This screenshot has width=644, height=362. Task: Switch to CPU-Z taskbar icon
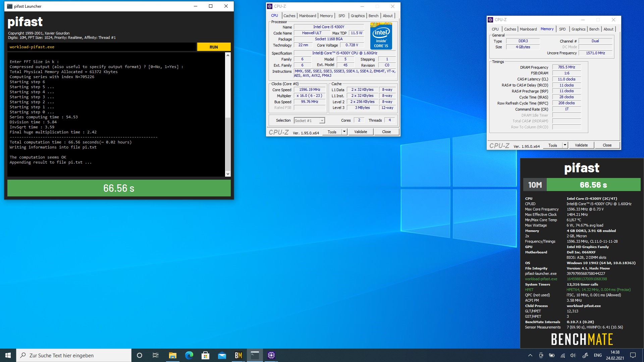pos(271,355)
